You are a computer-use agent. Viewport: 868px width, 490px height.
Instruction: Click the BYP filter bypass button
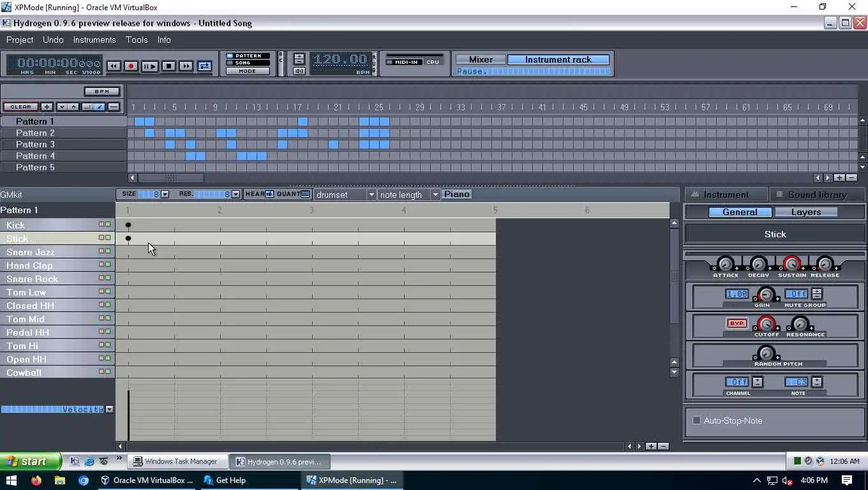[x=737, y=323]
